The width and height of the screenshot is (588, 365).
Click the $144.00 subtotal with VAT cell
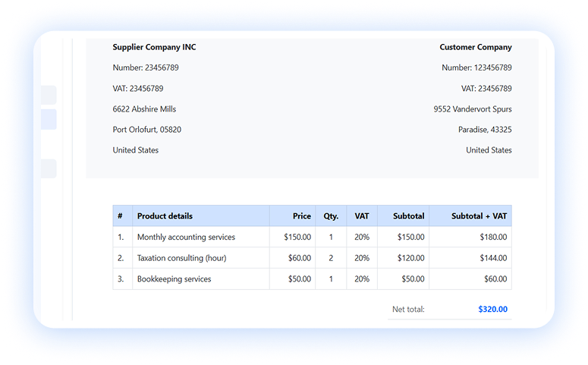point(492,258)
